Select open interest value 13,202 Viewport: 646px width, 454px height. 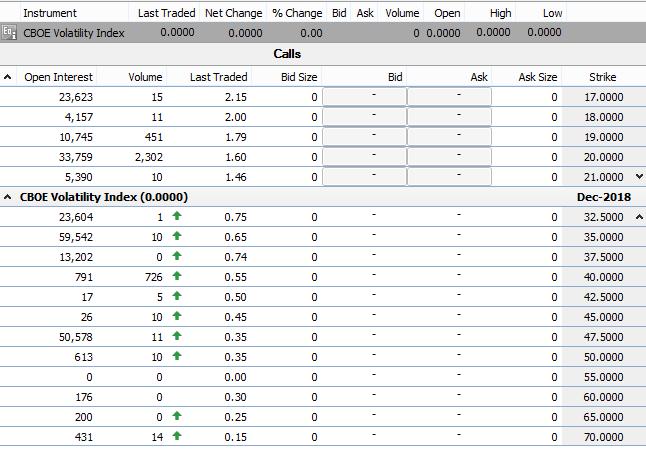tap(76, 257)
